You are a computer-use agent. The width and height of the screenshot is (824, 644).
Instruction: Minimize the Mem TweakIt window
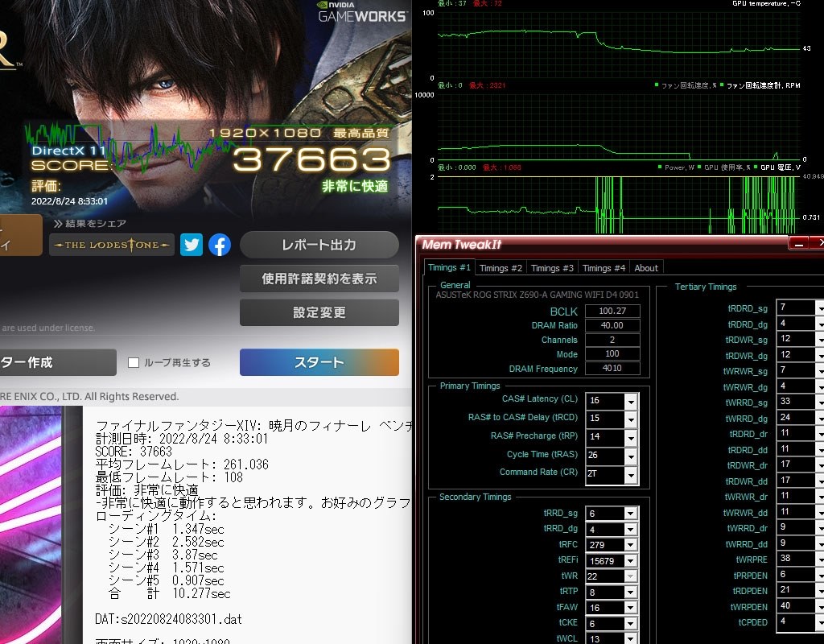(x=799, y=243)
